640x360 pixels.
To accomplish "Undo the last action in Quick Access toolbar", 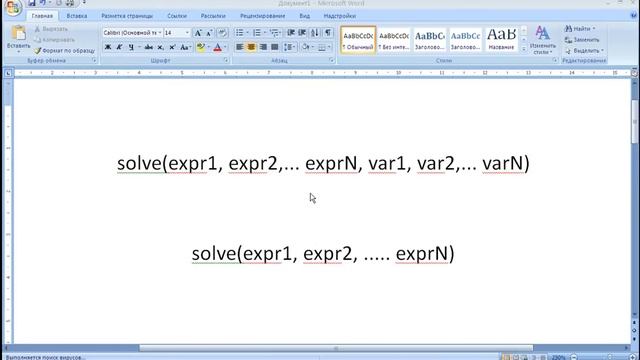I will click(x=42, y=3).
